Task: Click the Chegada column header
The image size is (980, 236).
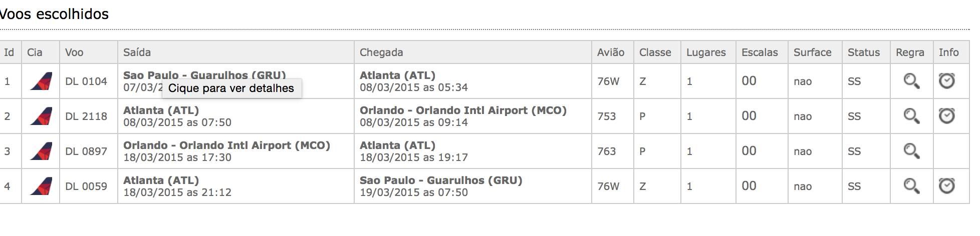Action: [x=381, y=52]
